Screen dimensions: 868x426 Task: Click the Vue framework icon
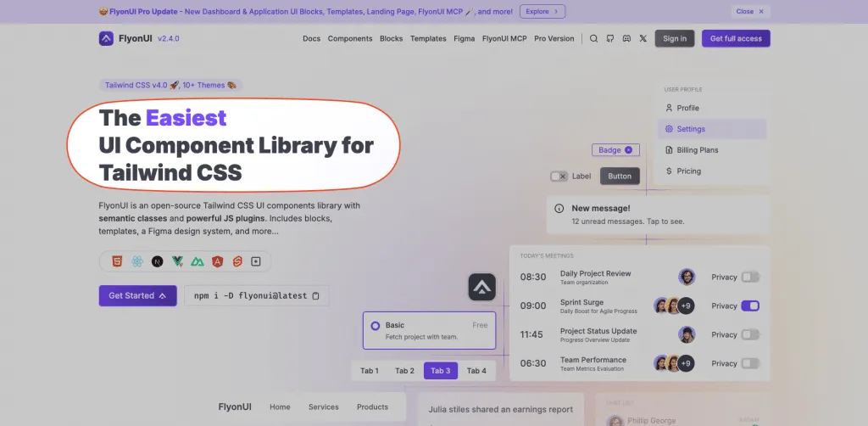click(x=177, y=261)
